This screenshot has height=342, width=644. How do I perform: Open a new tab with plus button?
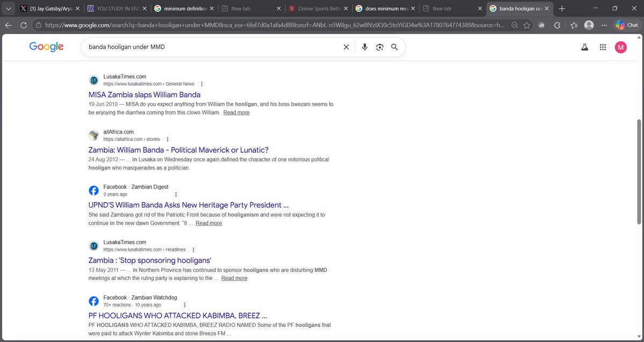[561, 9]
